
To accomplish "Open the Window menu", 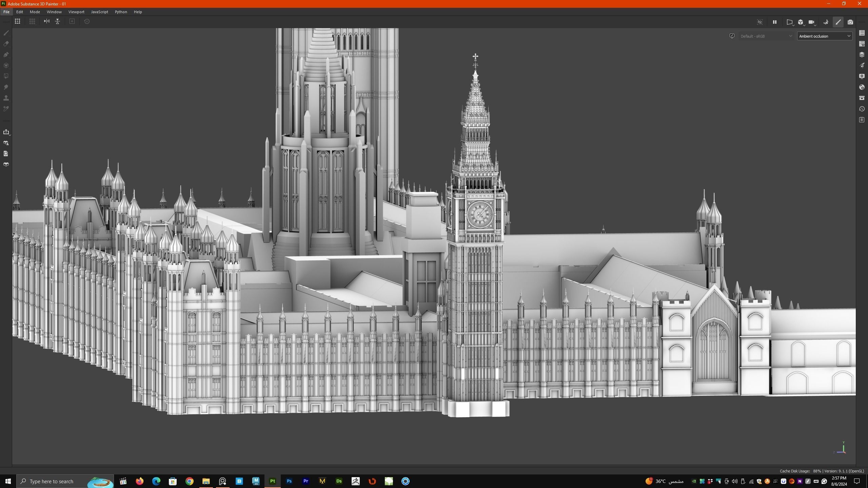I will pos(54,12).
